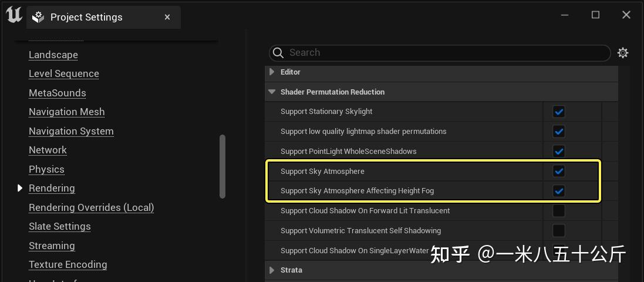Click the Unreal Engine logo icon

tap(14, 15)
